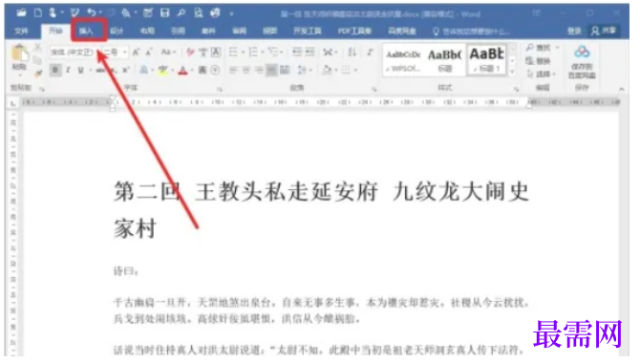The height and width of the screenshot is (364, 640).
Task: Toggle Italic formatting
Action: (68, 70)
